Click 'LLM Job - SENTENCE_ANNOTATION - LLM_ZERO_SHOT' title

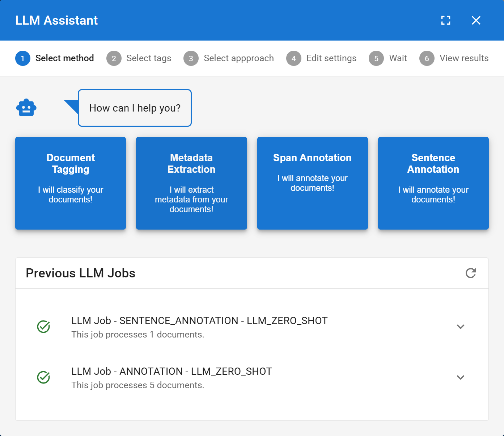click(199, 320)
